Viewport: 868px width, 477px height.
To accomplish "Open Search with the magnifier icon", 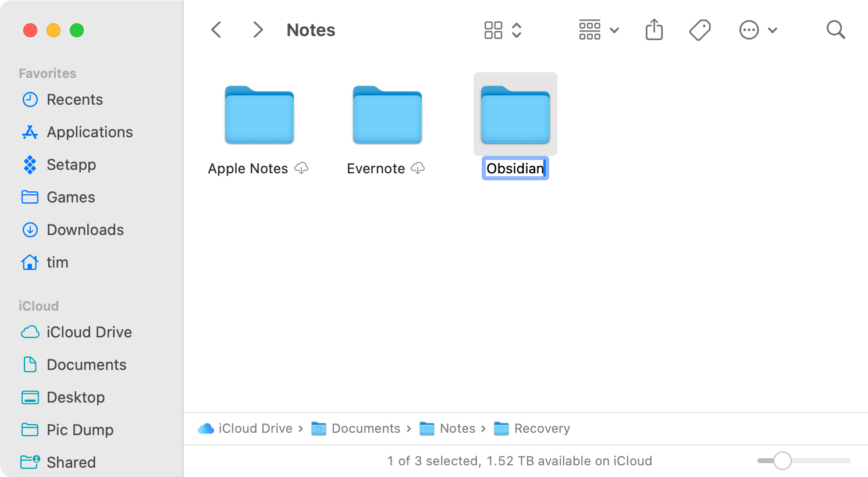I will coord(835,30).
